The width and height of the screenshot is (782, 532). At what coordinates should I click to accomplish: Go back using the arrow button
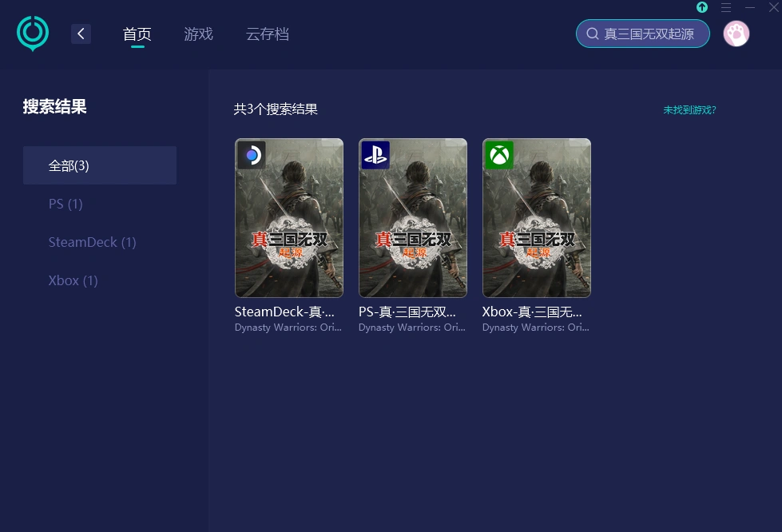81,34
